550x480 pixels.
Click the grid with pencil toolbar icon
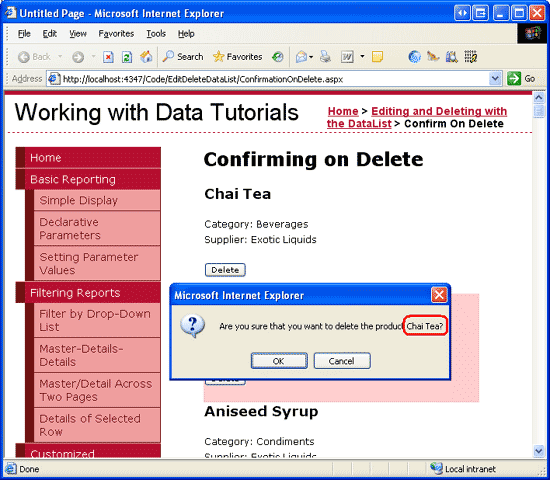pos(470,57)
